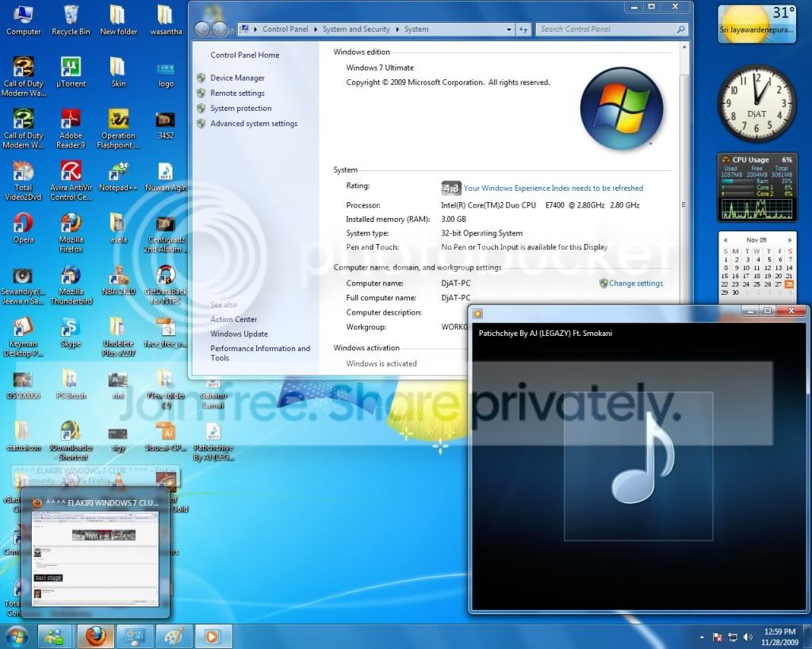Click the back navigation button

tap(202, 29)
